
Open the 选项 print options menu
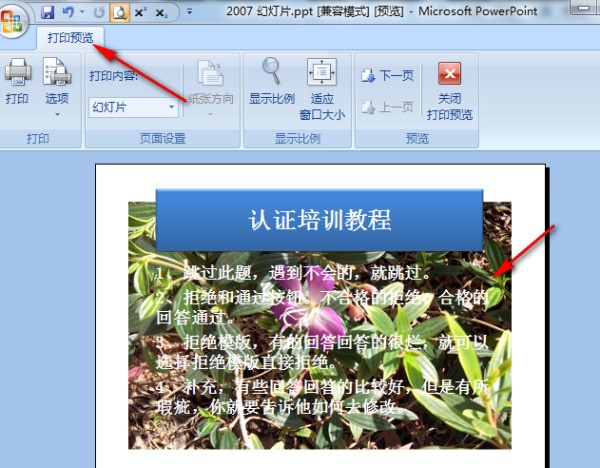57,87
